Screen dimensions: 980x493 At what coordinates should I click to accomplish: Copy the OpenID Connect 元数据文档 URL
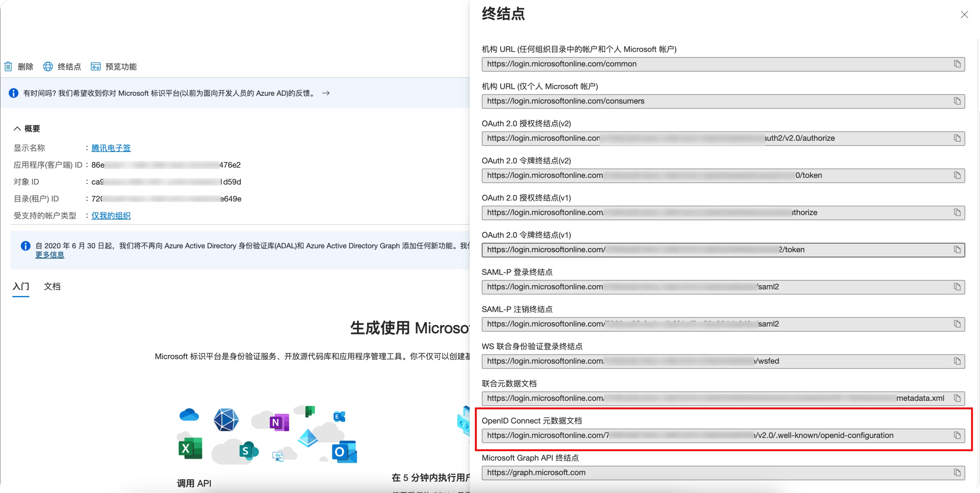(957, 436)
